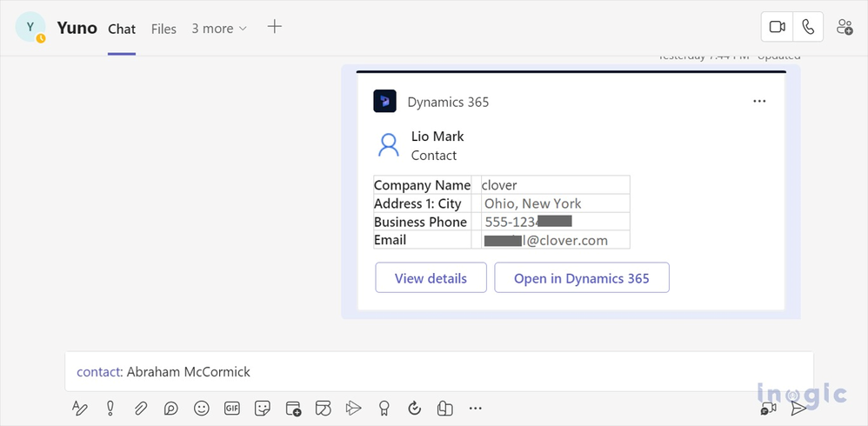The width and height of the screenshot is (868, 426).
Task: Click the Dynamics 365 card title text
Action: pyautogui.click(x=449, y=103)
